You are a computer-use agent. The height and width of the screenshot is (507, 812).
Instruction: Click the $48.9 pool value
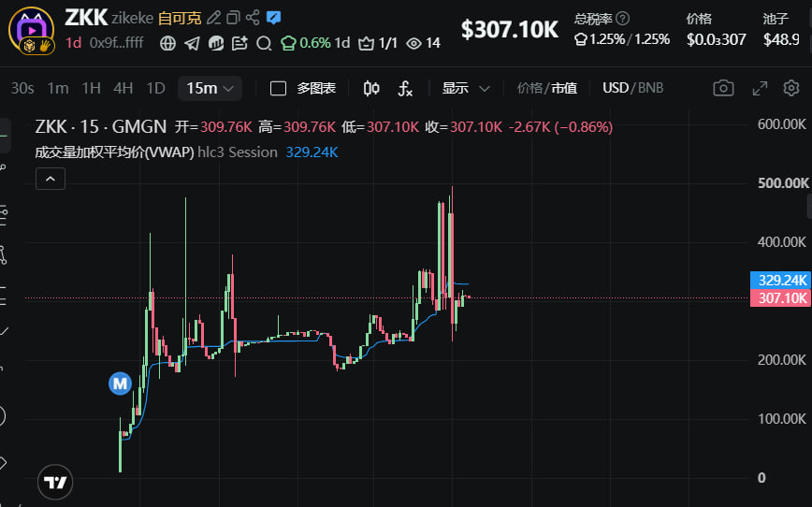click(x=781, y=39)
